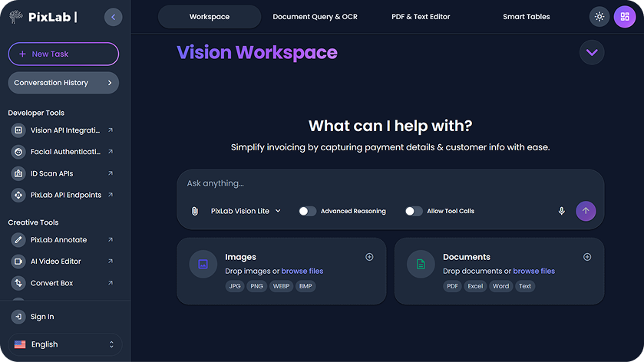Open the Smart Tables tab

pyautogui.click(x=526, y=17)
